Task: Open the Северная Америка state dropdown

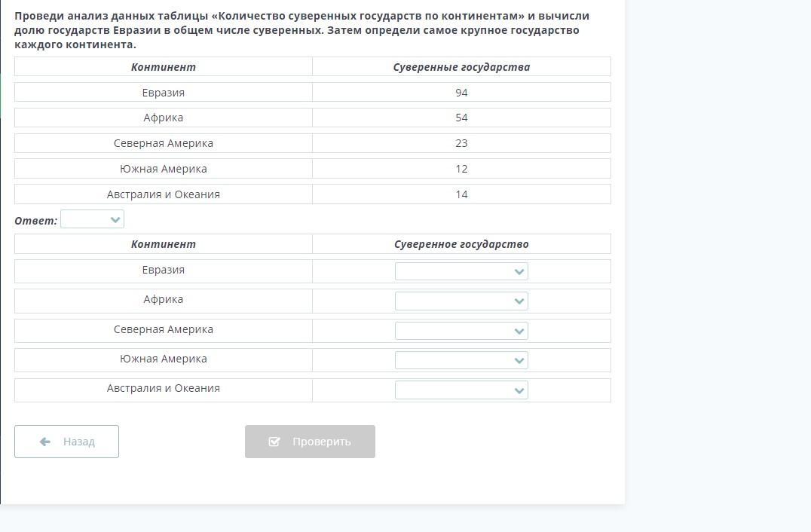Action: pos(461,331)
